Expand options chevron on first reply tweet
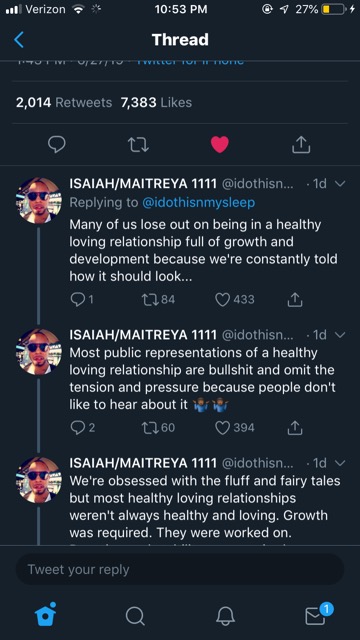This screenshot has width=360, height=640. (339, 184)
